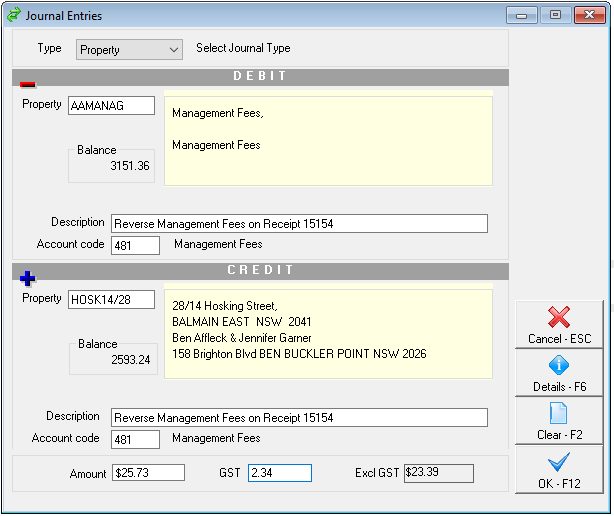The height and width of the screenshot is (516, 614).
Task: Minimize the Journal Entries window
Action: (x=522, y=15)
